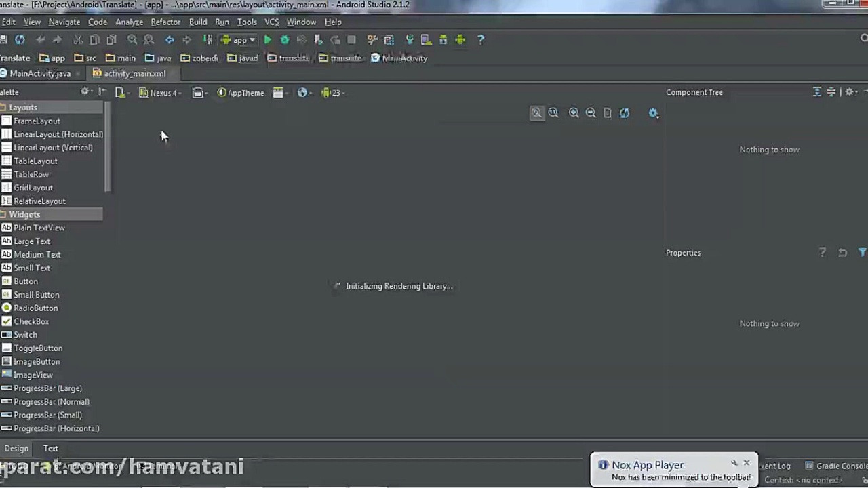
Task: Click the AppTheme button
Action: (241, 93)
